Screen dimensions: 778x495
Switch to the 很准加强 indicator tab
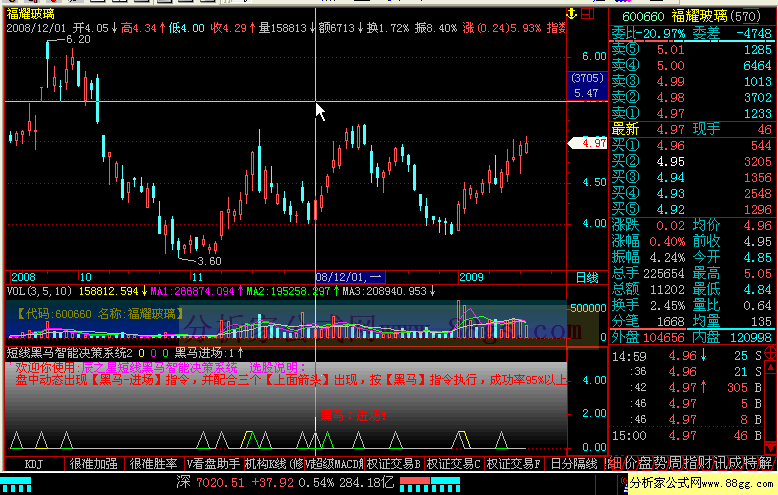click(x=94, y=464)
